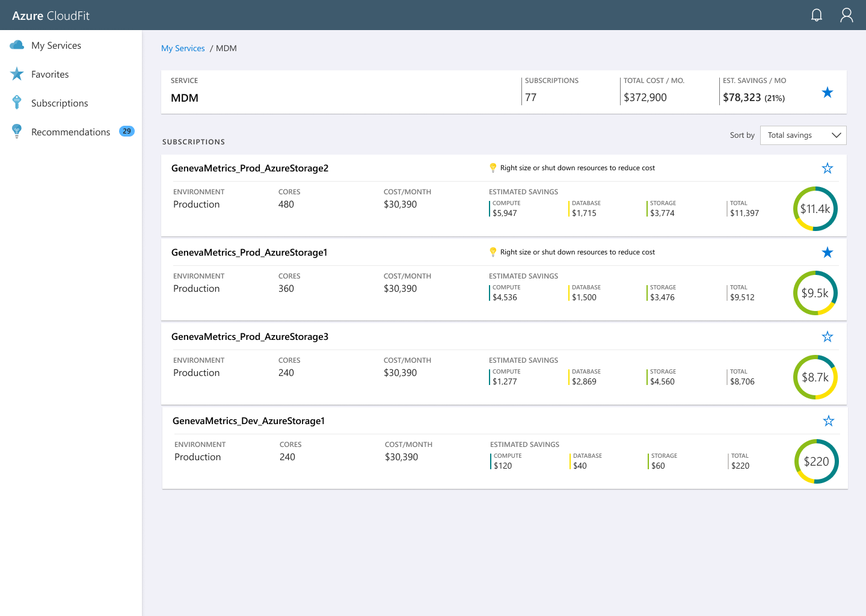The height and width of the screenshot is (616, 866).
Task: Click lightbulb tip icon on GenevaMetrics_Prod_AzureStorage2
Action: [x=493, y=168]
